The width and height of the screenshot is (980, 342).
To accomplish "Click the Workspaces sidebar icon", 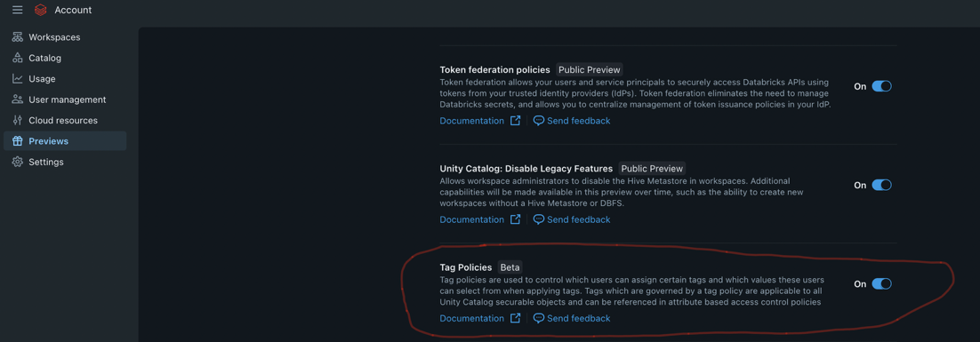I will pyautogui.click(x=18, y=37).
